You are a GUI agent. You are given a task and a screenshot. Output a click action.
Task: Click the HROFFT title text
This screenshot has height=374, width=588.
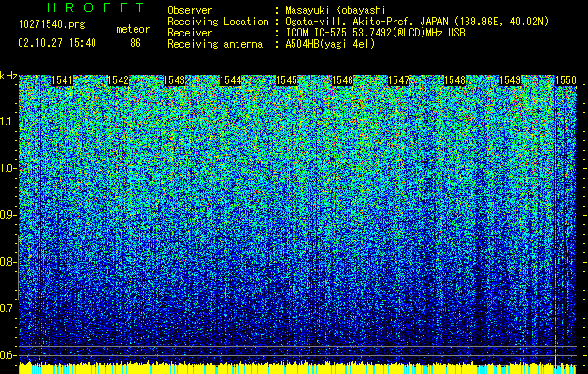(96, 7)
